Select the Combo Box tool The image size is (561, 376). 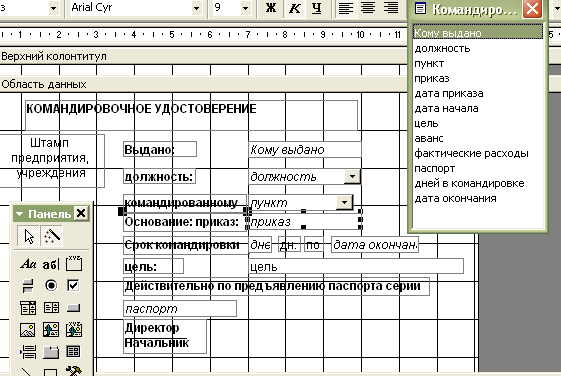pos(28,308)
